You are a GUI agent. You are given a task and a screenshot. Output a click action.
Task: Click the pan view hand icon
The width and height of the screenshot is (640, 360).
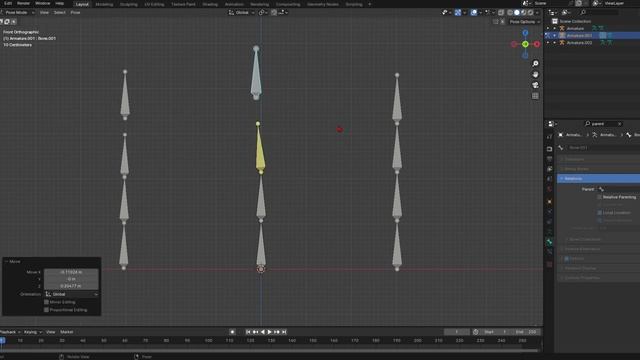point(535,74)
